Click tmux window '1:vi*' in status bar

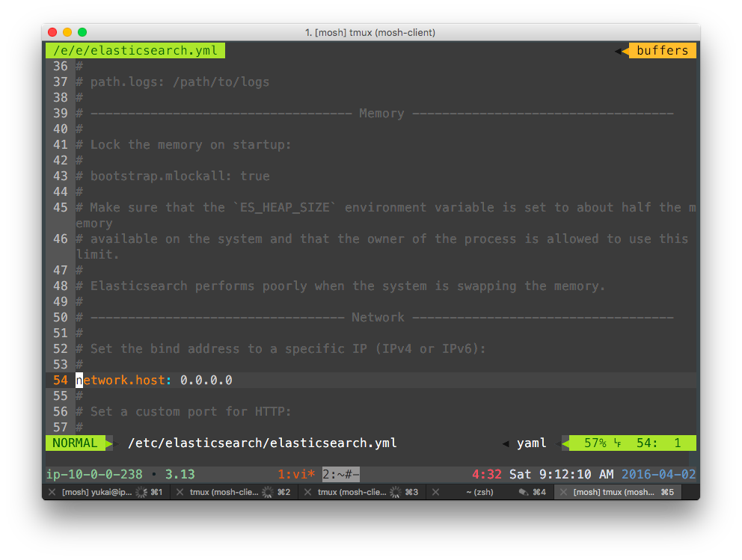[296, 474]
